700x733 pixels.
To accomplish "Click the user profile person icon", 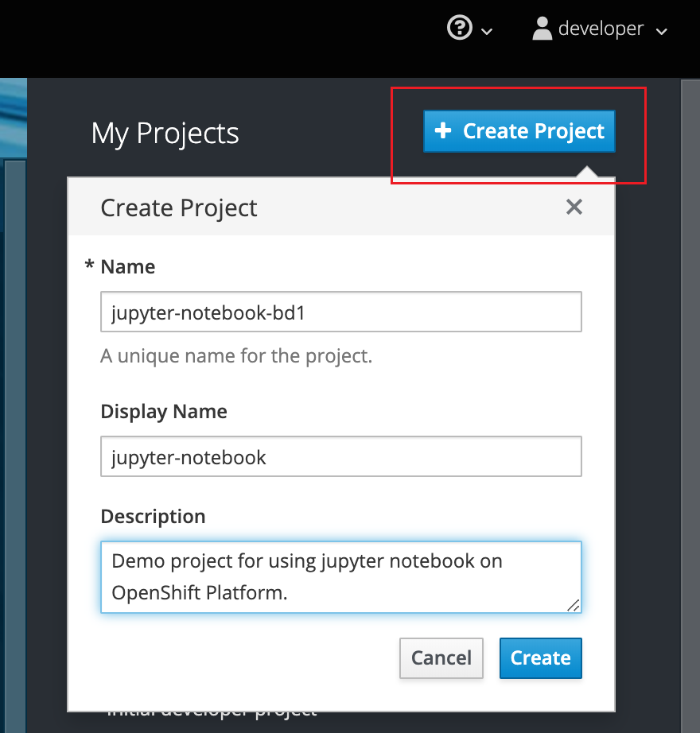I will [x=542, y=28].
